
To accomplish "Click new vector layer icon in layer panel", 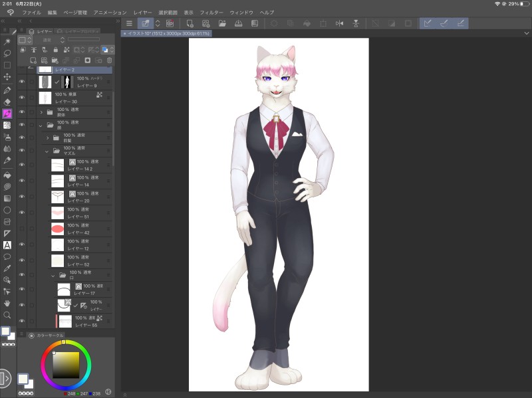I will tap(44, 60).
